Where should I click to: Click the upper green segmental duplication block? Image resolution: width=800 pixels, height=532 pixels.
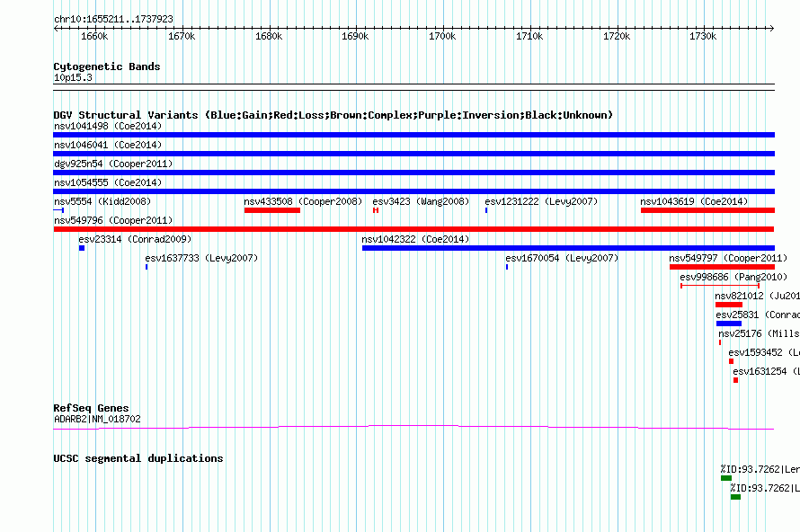pos(726,478)
